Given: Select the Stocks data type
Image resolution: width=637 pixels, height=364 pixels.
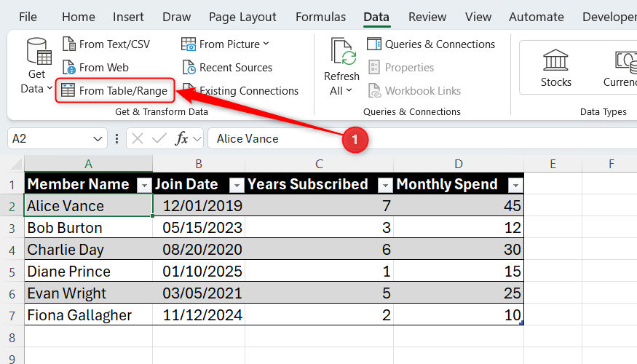Looking at the screenshot, I should pos(555,68).
